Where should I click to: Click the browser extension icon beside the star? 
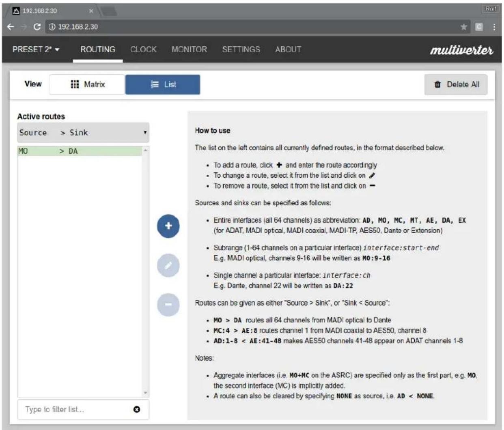[479, 27]
